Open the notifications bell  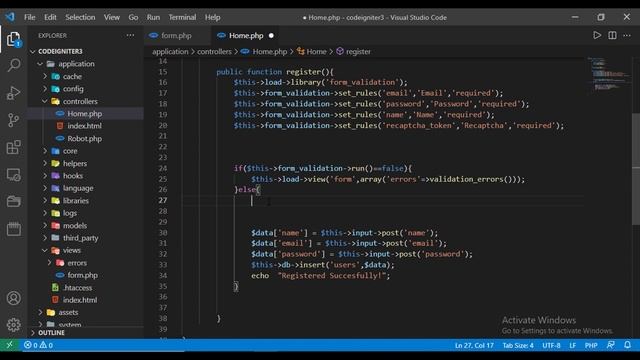pyautogui.click(x=627, y=345)
